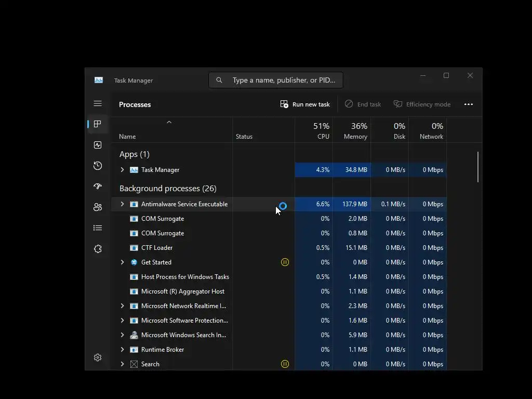
Task: Open Task Manager Settings gear
Action: 98,357
